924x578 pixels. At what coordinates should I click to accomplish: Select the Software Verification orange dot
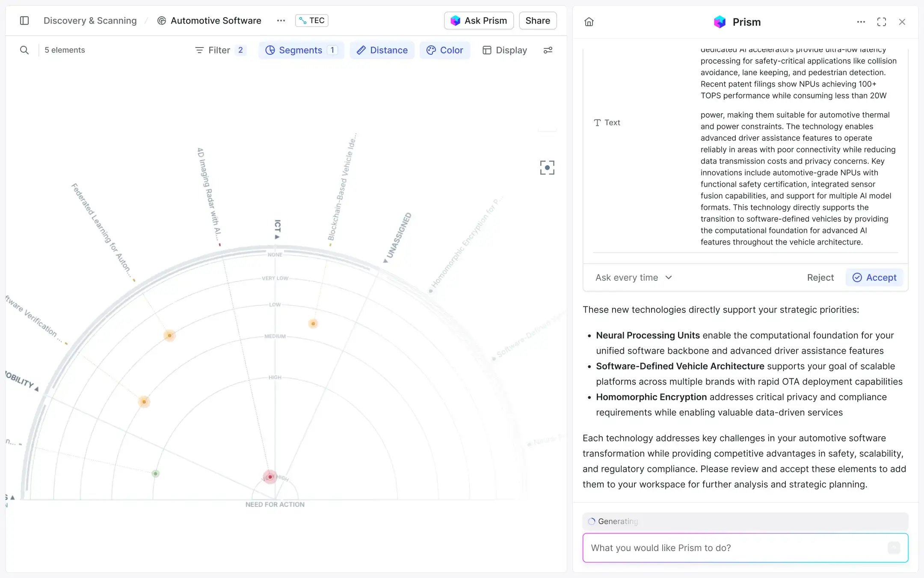click(144, 402)
